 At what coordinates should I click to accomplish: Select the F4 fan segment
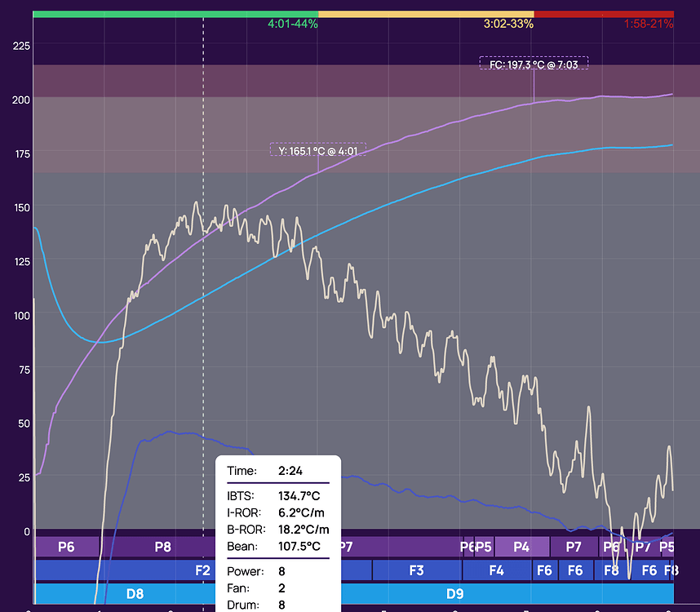coord(496,570)
